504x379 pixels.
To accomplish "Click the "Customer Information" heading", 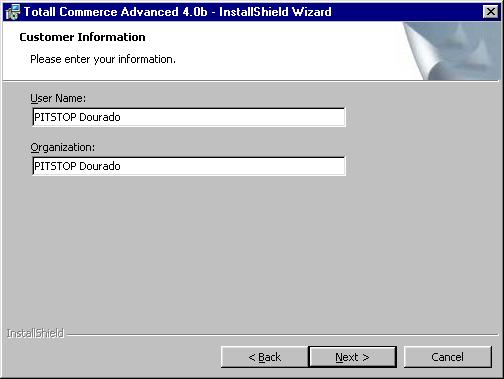I will coord(82,37).
